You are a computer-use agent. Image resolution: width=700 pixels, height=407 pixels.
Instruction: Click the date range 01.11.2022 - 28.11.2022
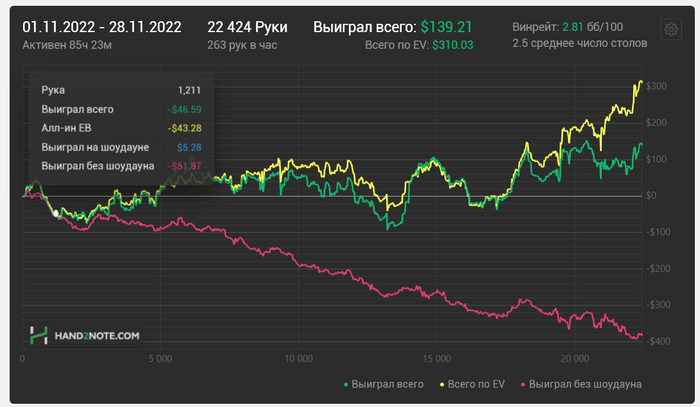(x=102, y=27)
